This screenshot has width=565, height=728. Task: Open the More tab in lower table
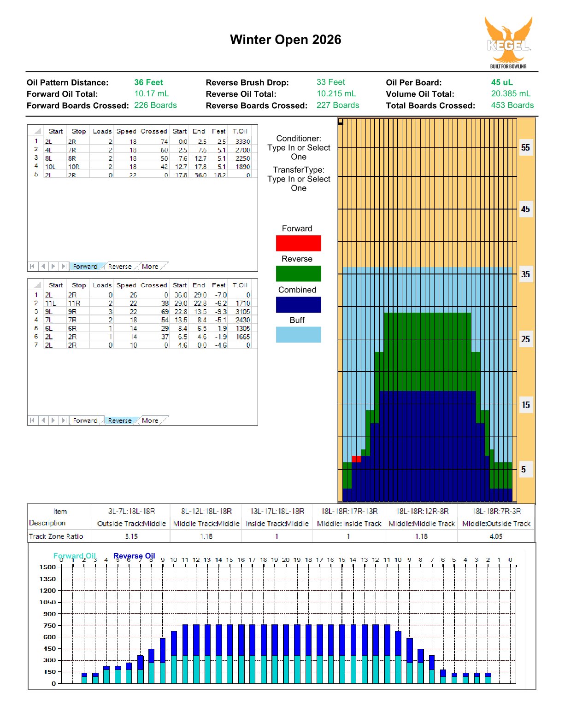pyautogui.click(x=150, y=420)
